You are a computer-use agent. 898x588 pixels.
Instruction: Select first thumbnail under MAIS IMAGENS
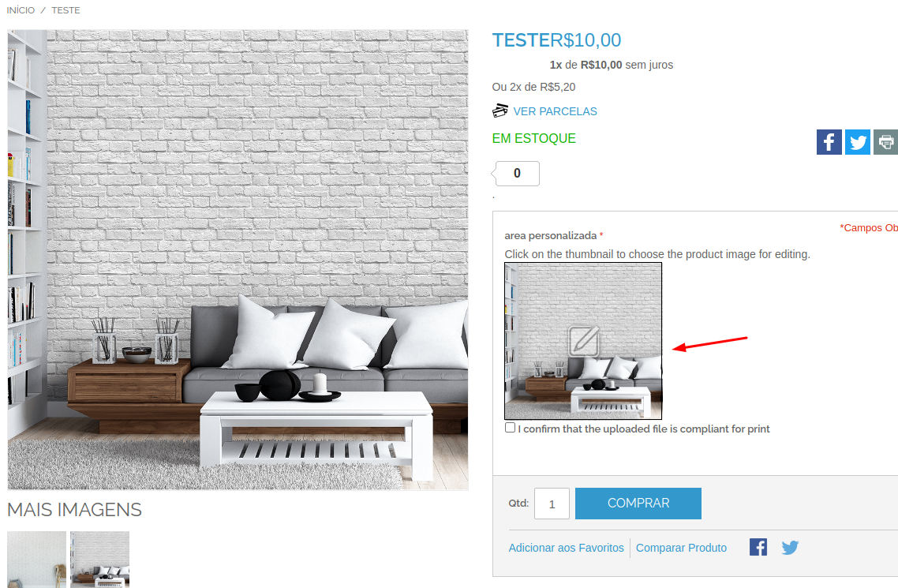36,560
